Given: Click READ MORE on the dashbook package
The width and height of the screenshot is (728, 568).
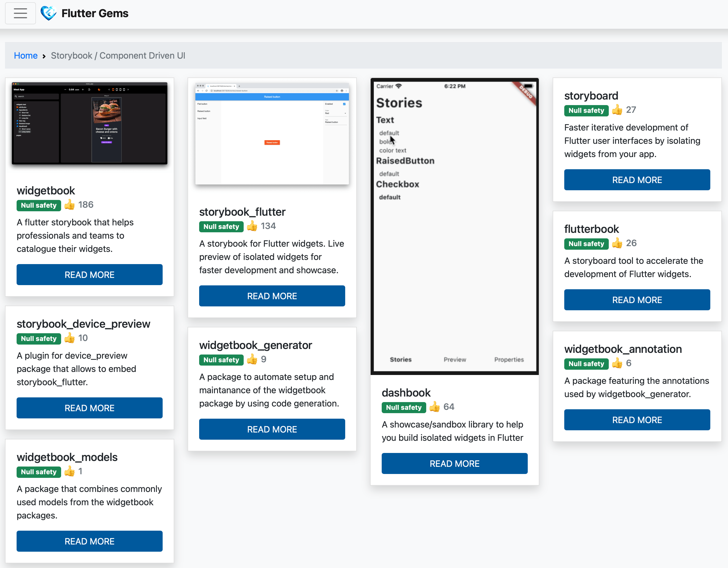Looking at the screenshot, I should coord(454,463).
